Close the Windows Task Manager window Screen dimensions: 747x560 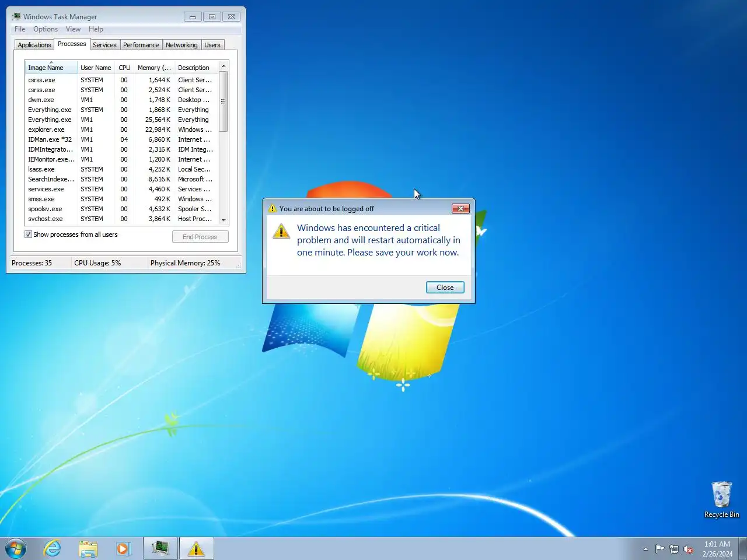point(231,17)
